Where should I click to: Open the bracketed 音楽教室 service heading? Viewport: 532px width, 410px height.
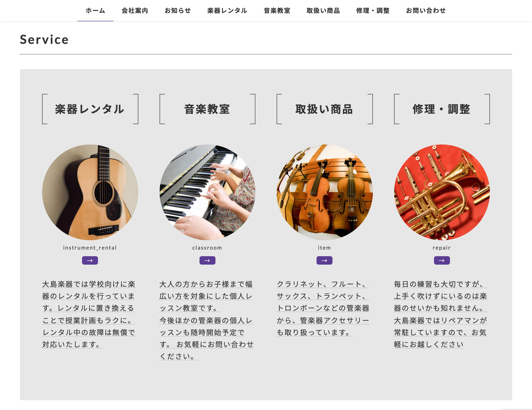click(207, 109)
